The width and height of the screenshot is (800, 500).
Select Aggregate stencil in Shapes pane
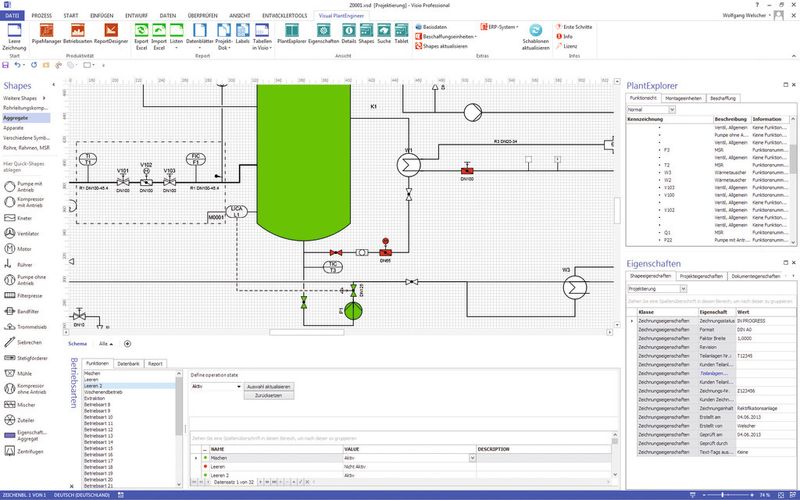26,118
